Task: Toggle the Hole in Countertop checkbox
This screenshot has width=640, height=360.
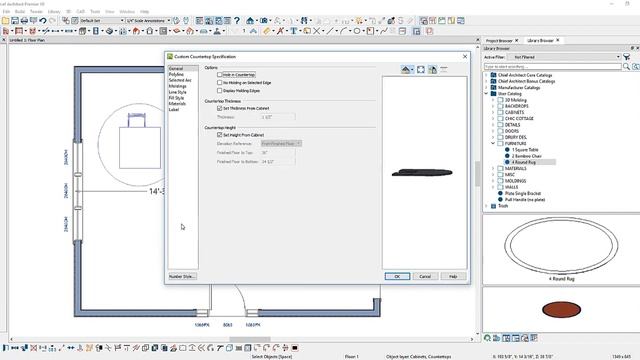Action: pyautogui.click(x=220, y=75)
